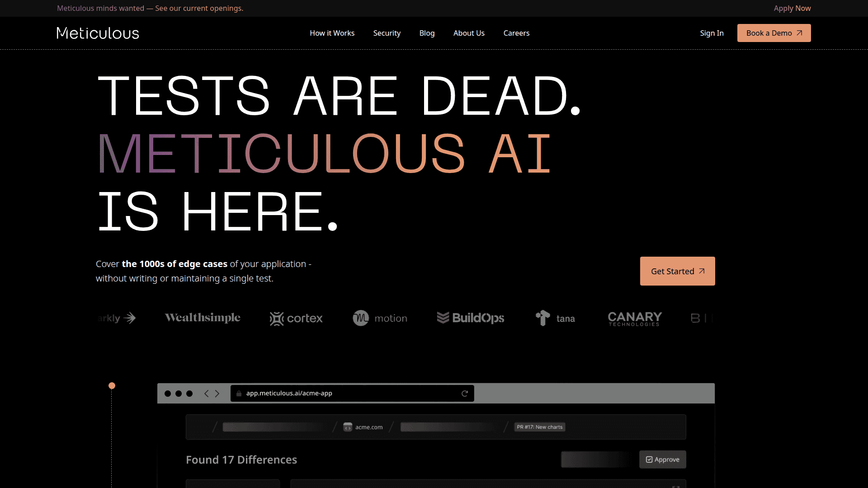This screenshot has height=488, width=868.
Task: Click Apply Now in the top banner
Action: 792,8
